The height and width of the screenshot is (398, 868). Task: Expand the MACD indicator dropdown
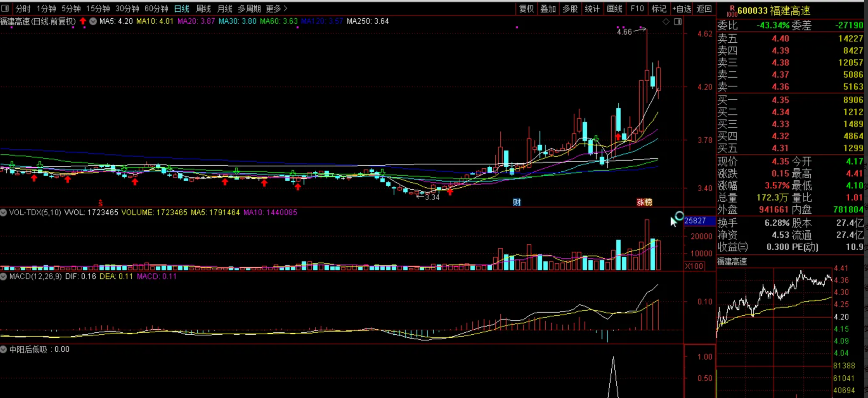(x=3, y=276)
